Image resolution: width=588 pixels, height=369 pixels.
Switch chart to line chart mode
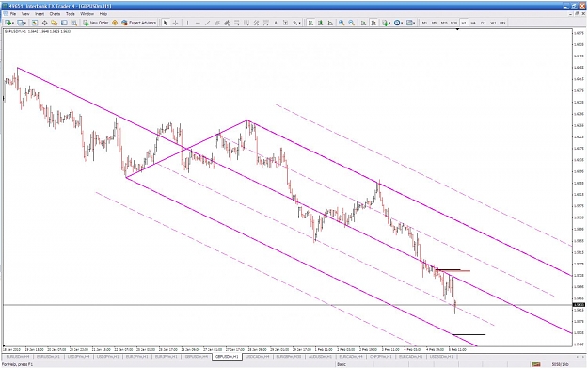[330, 23]
